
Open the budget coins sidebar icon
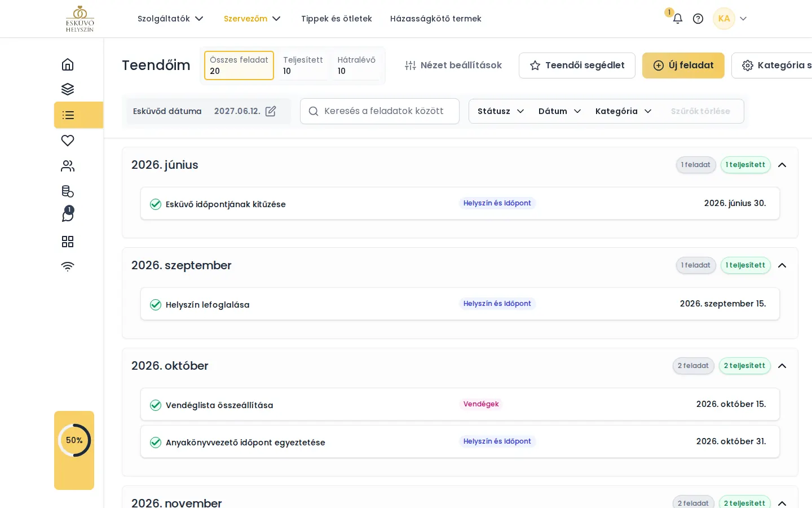point(68,191)
